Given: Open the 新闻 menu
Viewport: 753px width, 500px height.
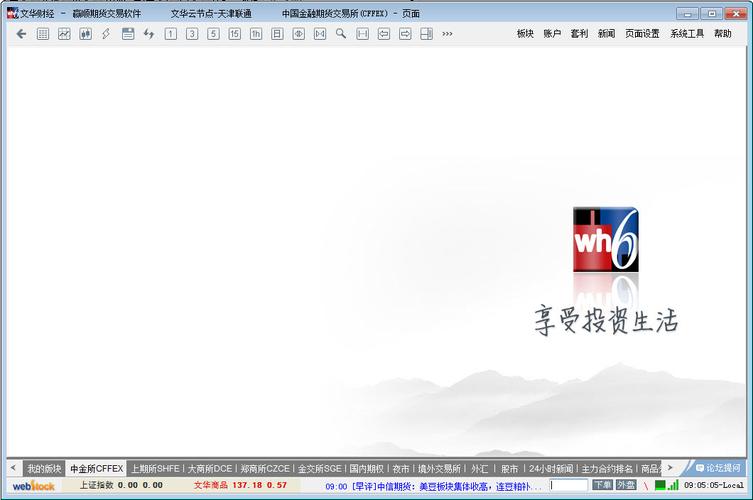Looking at the screenshot, I should (x=607, y=34).
